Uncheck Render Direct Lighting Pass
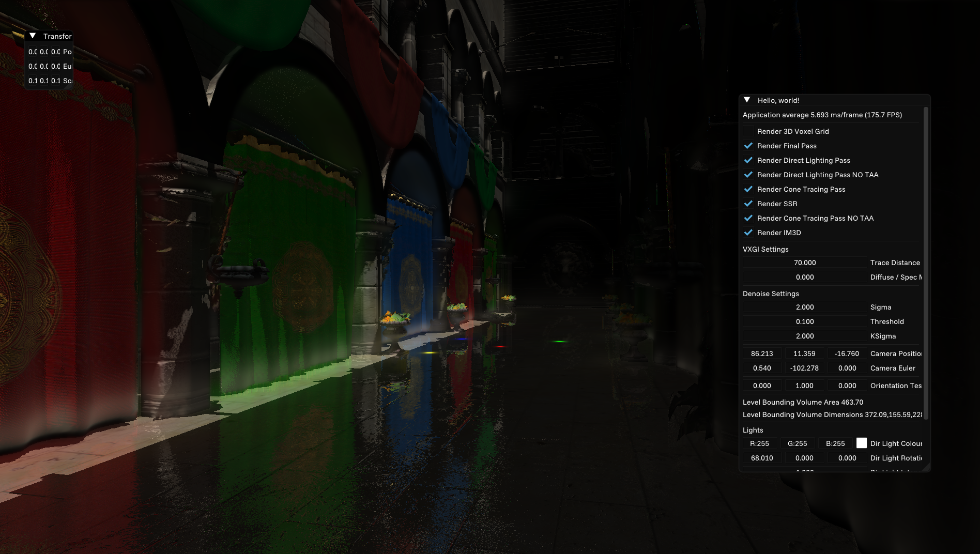This screenshot has height=554, width=980. point(748,160)
